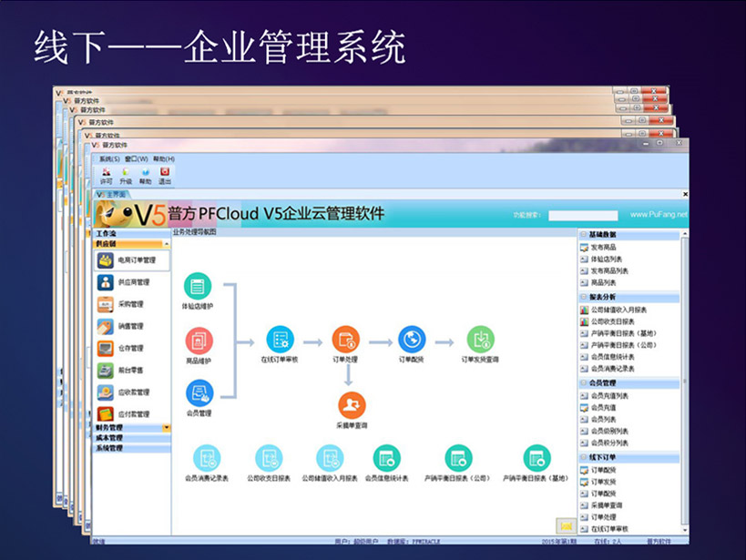The height and width of the screenshot is (560, 746).
Task: Expand the 财务管理 sidebar group
Action: 131,427
